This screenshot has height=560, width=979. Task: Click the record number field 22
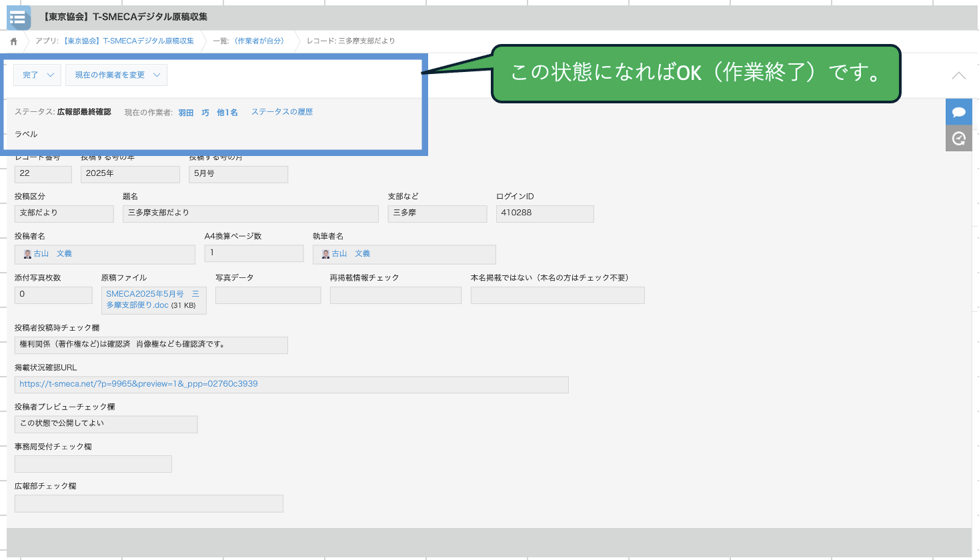pos(43,174)
